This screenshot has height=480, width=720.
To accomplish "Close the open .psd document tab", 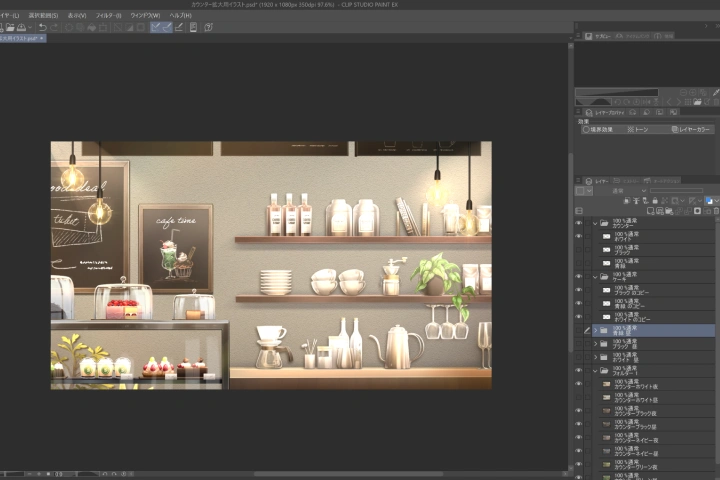I will [41, 39].
